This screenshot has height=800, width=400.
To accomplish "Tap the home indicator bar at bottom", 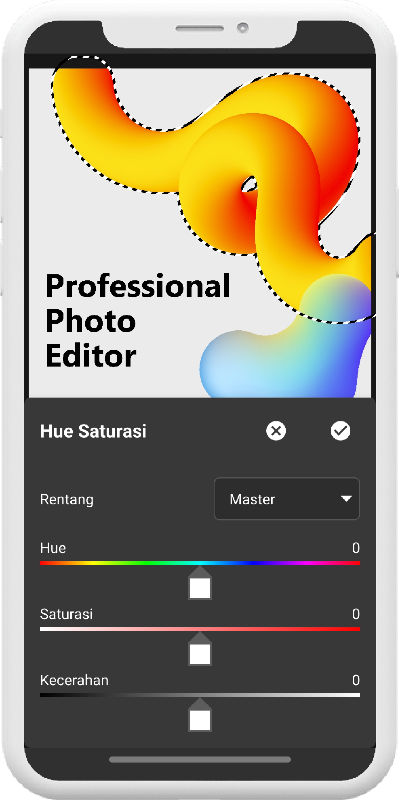I will (200, 760).
